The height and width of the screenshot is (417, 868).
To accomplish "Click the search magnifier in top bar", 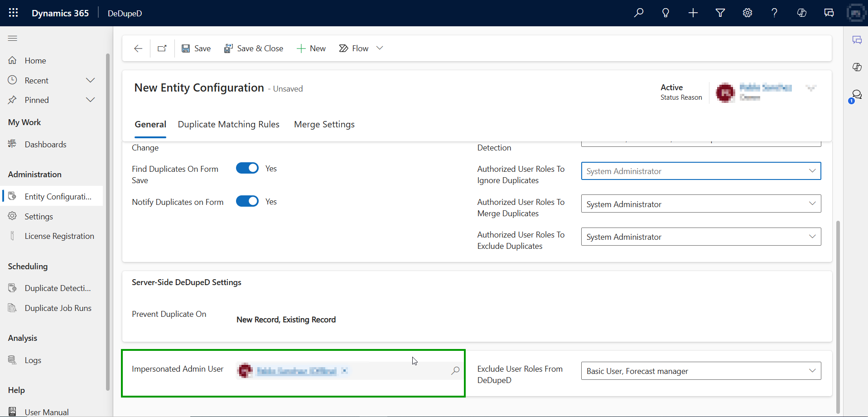I will 639,13.
